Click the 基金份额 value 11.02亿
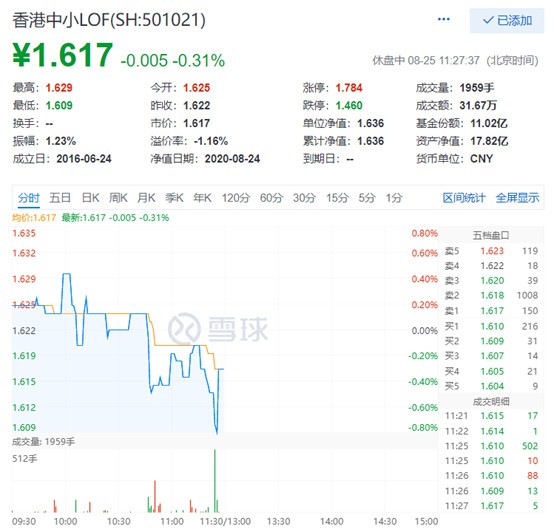The height and width of the screenshot is (532, 554). [489, 123]
